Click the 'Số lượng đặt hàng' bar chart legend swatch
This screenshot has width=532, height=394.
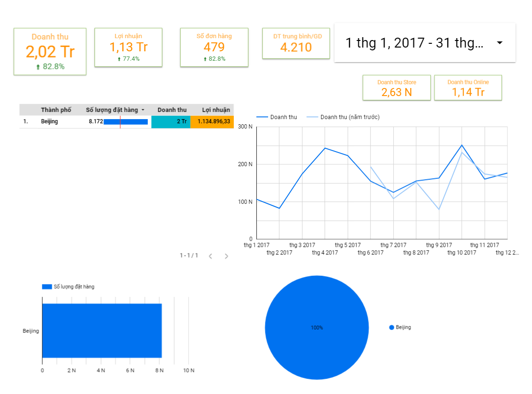pos(47,287)
